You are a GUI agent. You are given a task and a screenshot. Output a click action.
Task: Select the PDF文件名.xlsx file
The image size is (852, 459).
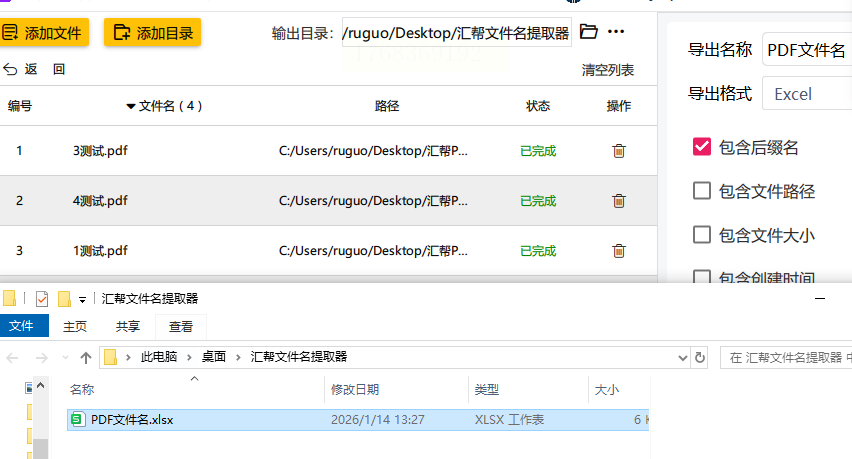[x=358, y=420]
